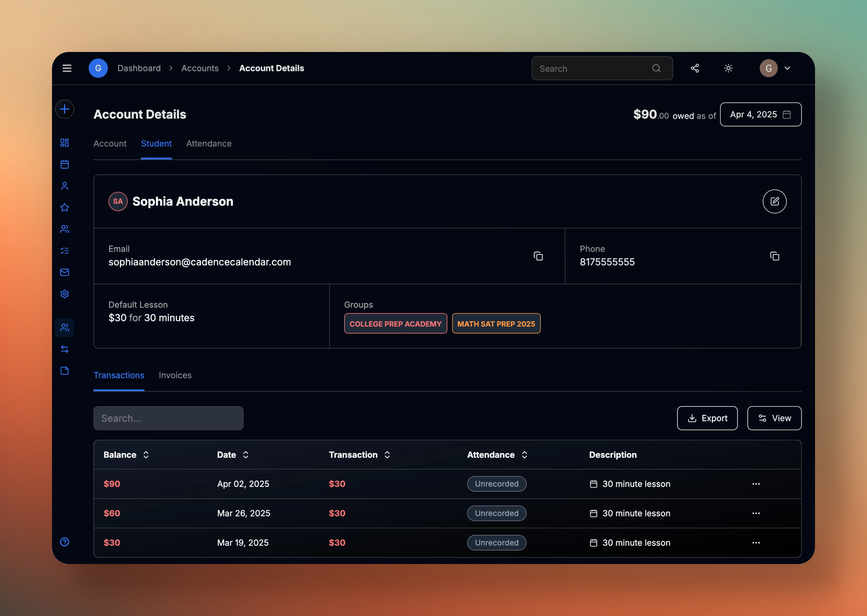Screen dimensions: 867x616
Task: Open the user profile dropdown chevron
Action: (787, 68)
